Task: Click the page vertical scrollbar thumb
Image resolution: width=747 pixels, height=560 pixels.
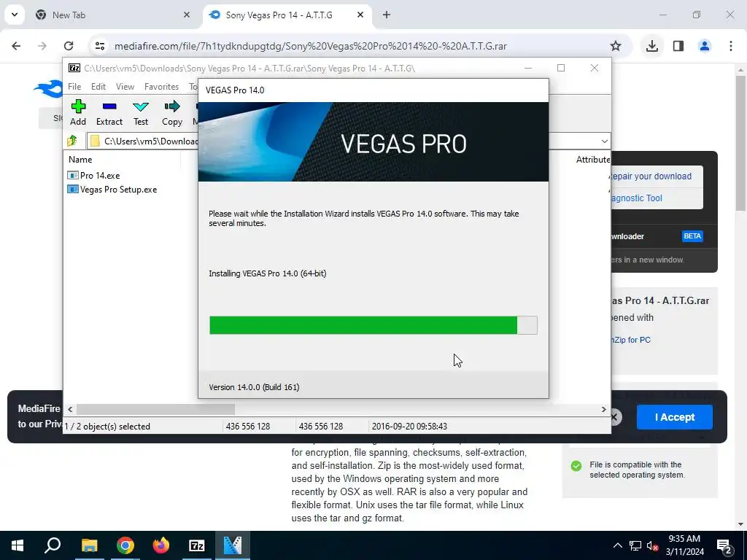Action: click(x=740, y=143)
